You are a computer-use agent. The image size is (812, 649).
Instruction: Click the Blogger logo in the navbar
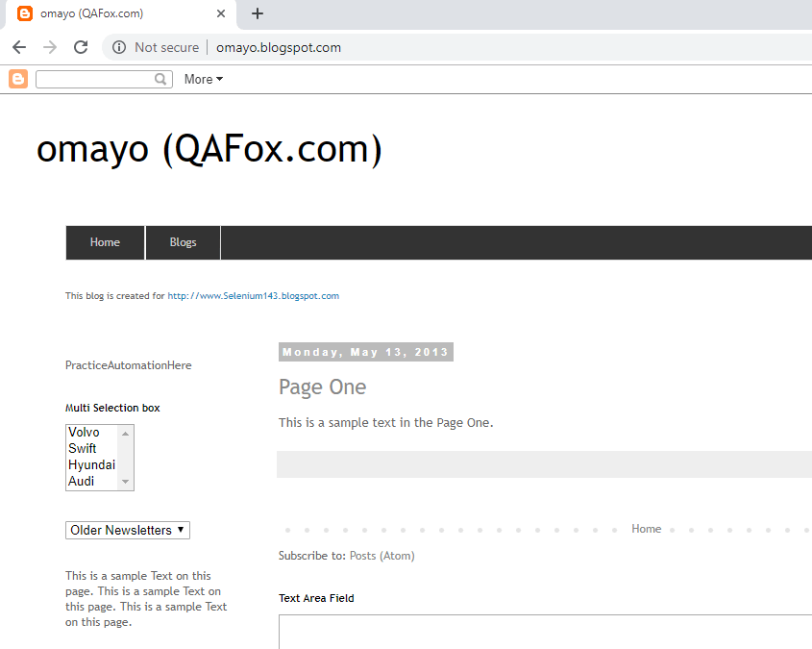pos(18,79)
